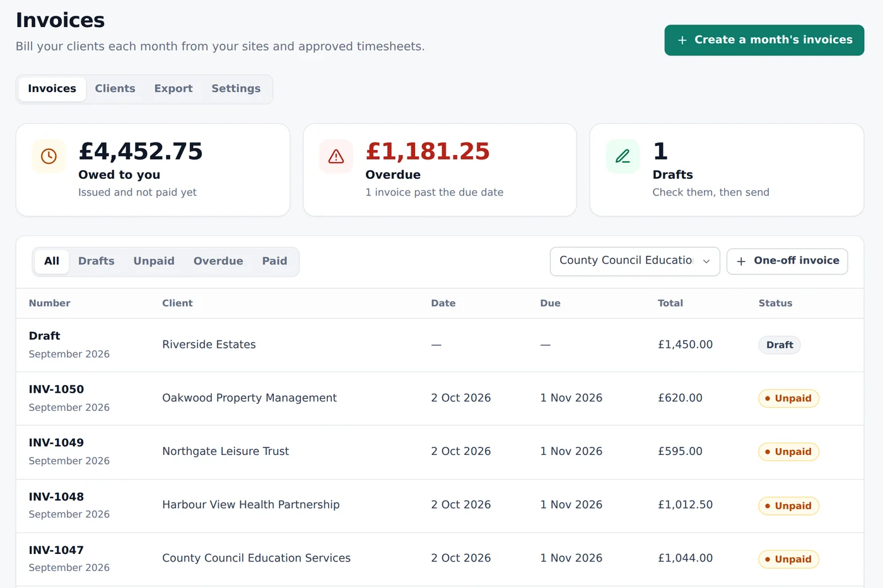This screenshot has width=883, height=588.
Task: Filter the list by Drafts
Action: (x=96, y=261)
